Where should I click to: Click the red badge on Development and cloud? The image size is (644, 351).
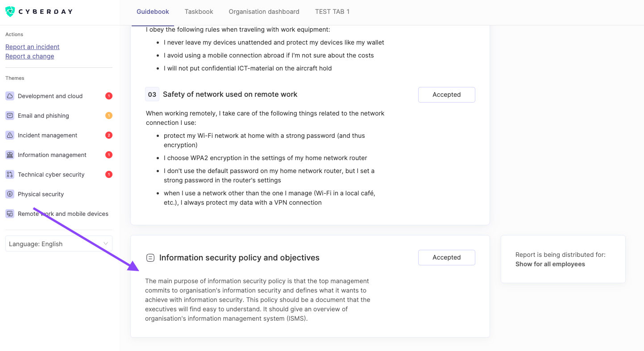pos(109,96)
